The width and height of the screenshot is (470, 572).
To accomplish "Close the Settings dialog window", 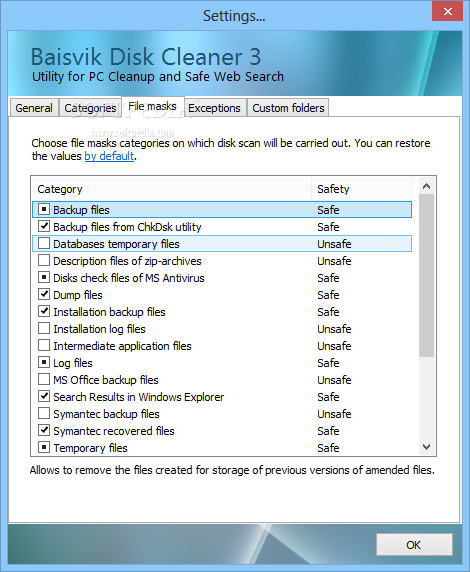I will pyautogui.click(x=447, y=12).
